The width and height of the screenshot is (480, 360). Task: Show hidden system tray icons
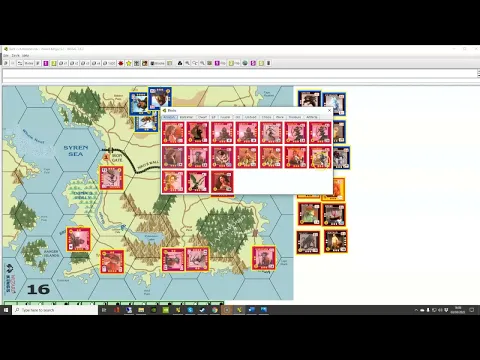[x=416, y=310]
